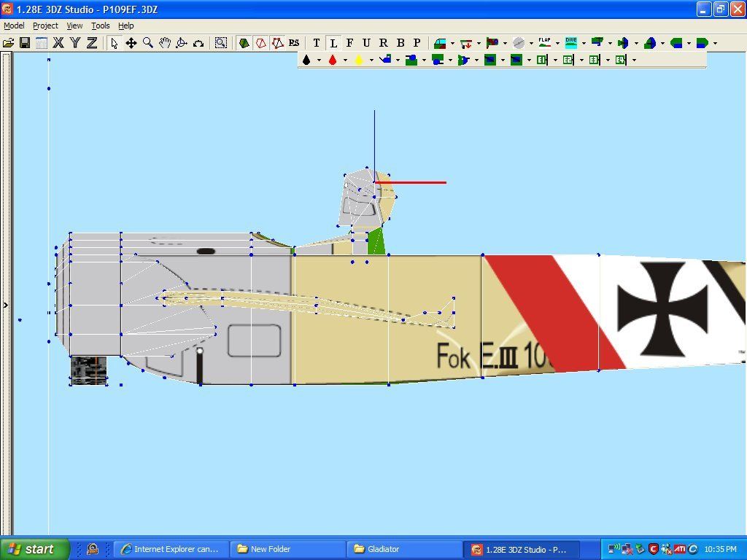Click the FLAP component icon
747x560 pixels.
pos(544,43)
